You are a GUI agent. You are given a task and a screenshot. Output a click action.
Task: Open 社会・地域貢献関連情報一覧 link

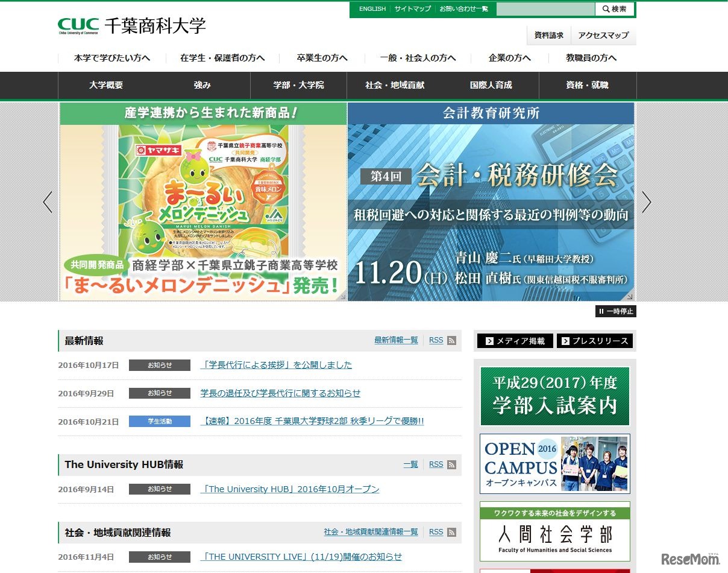click(371, 532)
